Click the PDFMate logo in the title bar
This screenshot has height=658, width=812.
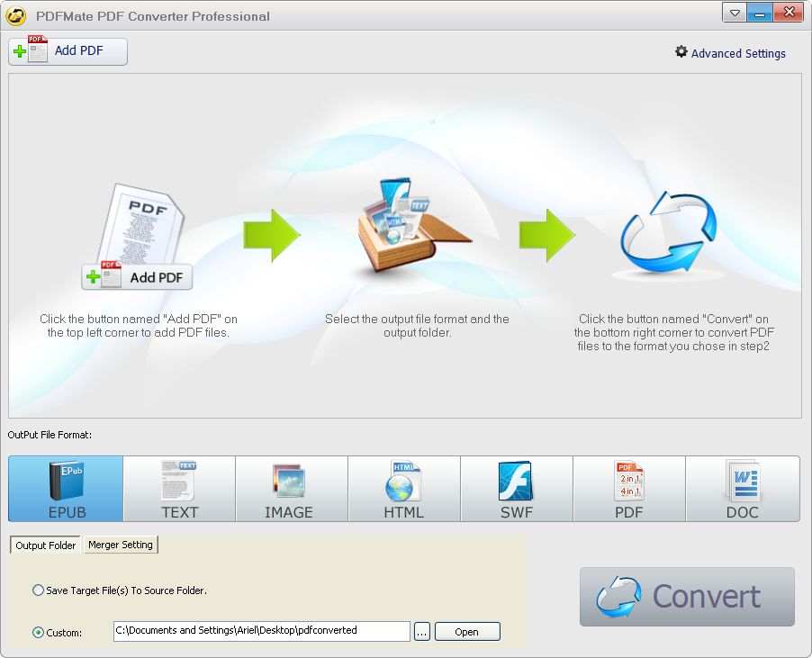(16, 15)
